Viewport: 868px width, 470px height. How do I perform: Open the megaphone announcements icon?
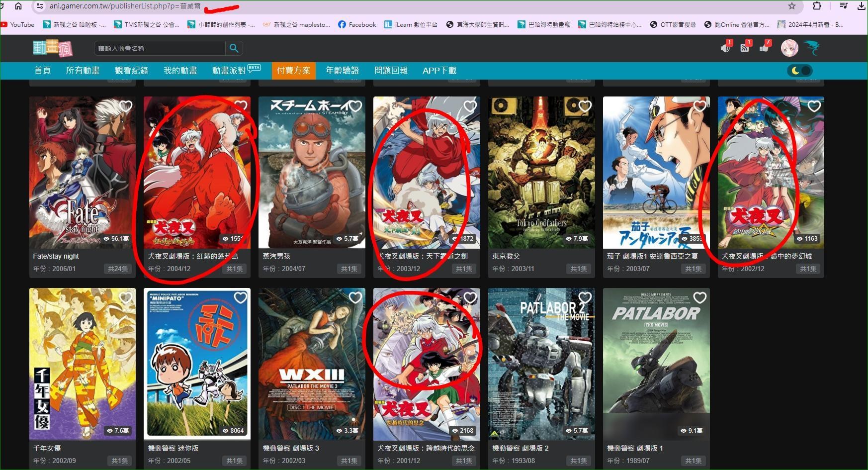point(726,47)
